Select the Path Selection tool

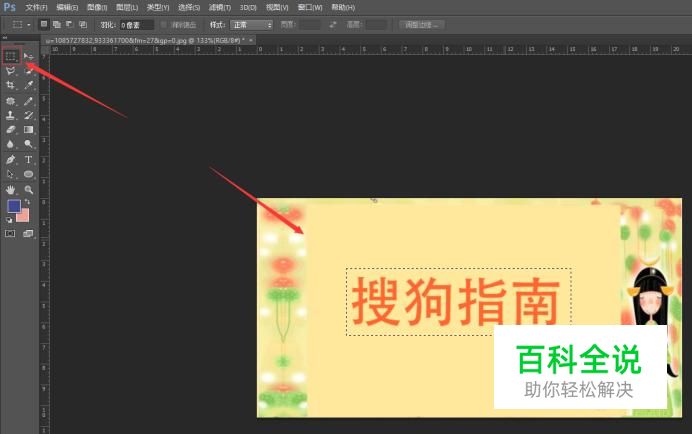(x=11, y=174)
